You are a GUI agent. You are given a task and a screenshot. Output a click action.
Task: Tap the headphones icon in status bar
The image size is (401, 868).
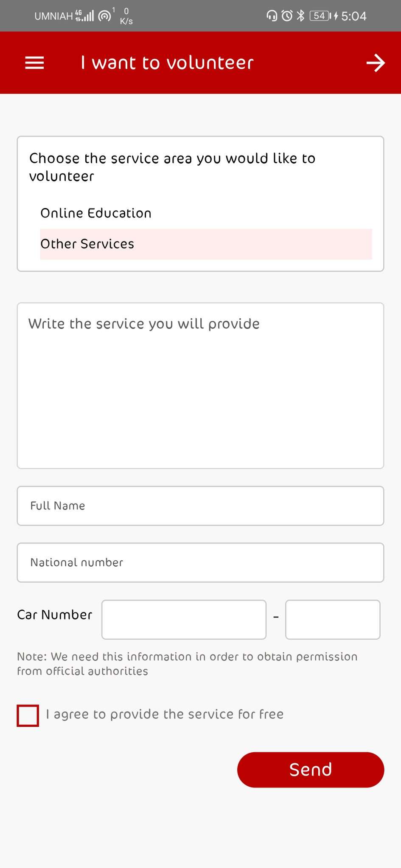[271, 15]
